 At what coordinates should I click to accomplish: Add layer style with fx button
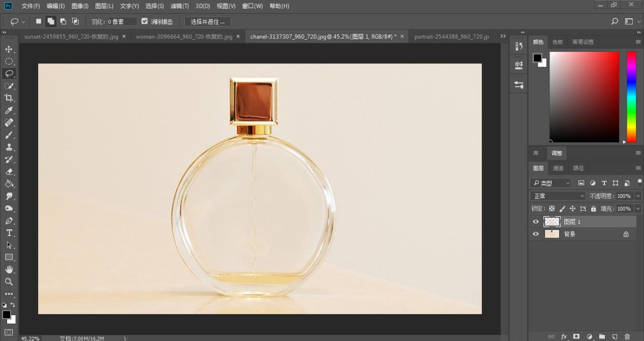click(564, 336)
